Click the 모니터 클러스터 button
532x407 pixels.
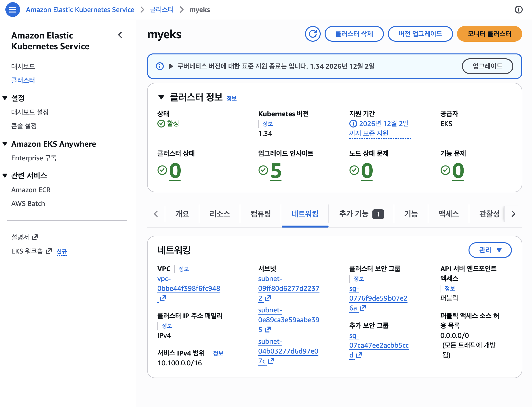pyautogui.click(x=489, y=34)
